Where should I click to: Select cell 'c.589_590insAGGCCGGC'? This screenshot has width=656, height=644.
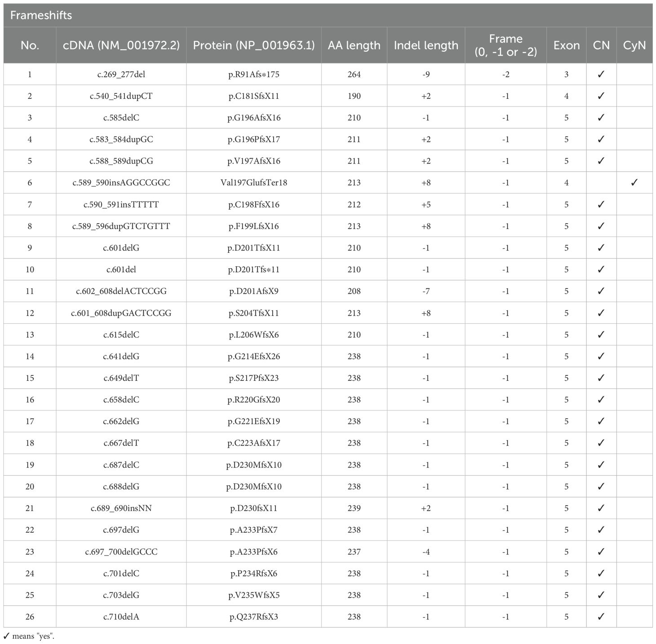coord(121,183)
